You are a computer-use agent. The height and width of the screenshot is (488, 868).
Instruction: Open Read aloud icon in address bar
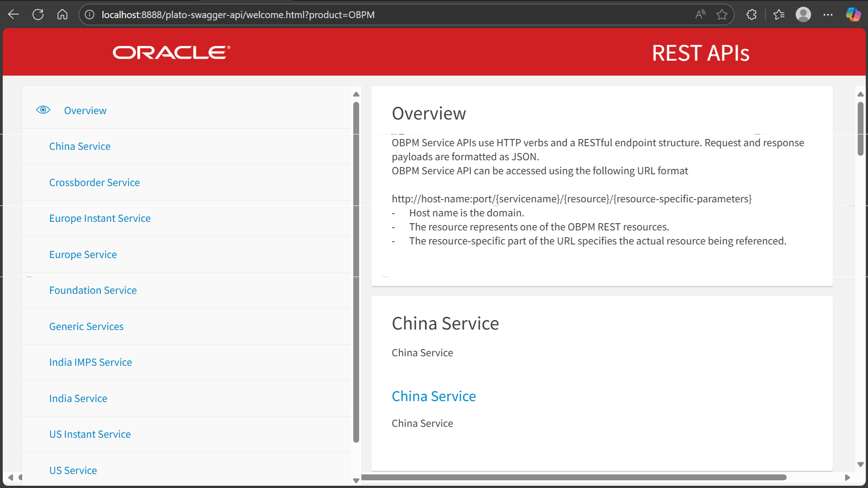tap(700, 14)
